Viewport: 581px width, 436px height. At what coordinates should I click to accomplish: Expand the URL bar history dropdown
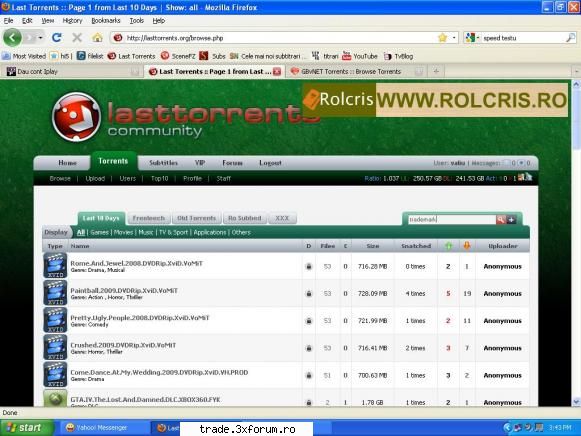point(454,37)
